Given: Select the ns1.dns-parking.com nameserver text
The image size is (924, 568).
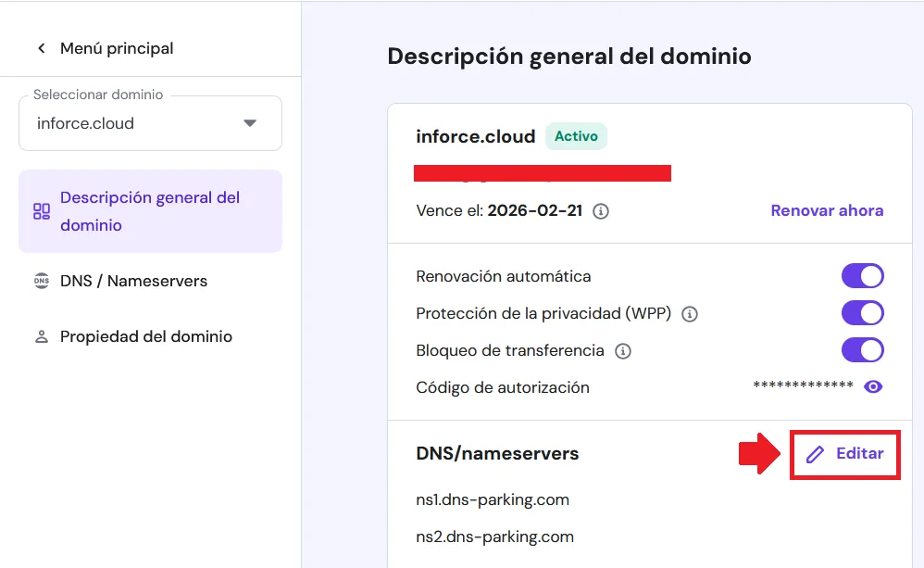Looking at the screenshot, I should [492, 499].
